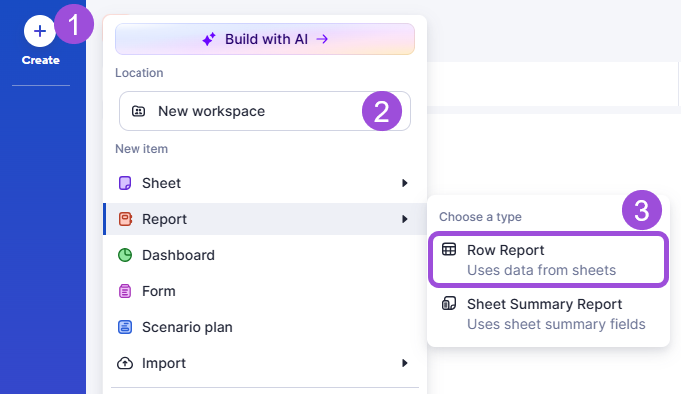
Task: Click 'Uses sheet summary fields' description
Action: tap(556, 324)
